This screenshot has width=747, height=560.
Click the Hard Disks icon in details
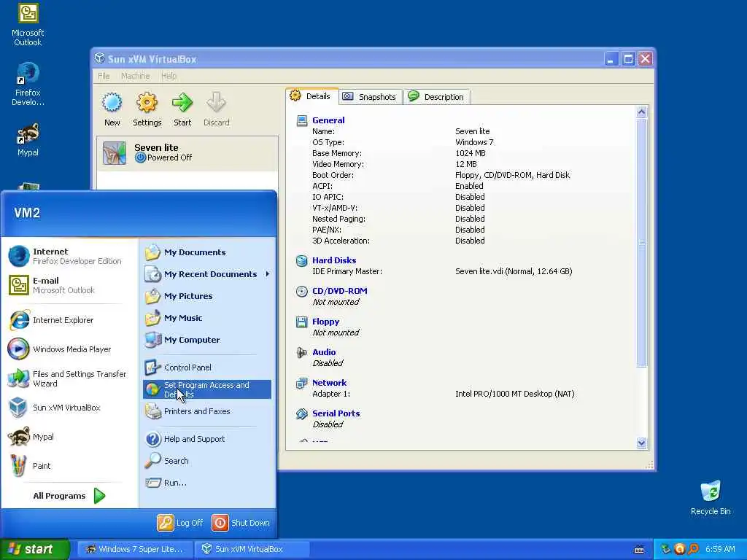pos(301,260)
